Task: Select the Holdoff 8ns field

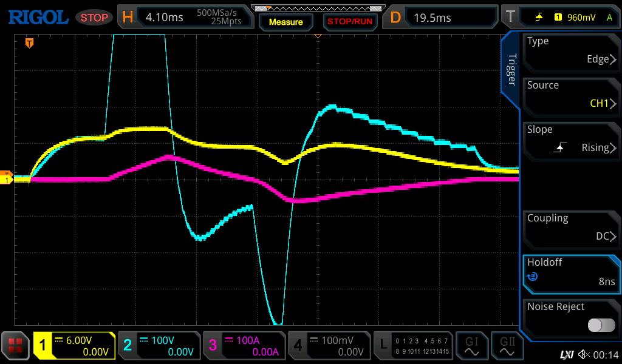Action: tap(571, 272)
